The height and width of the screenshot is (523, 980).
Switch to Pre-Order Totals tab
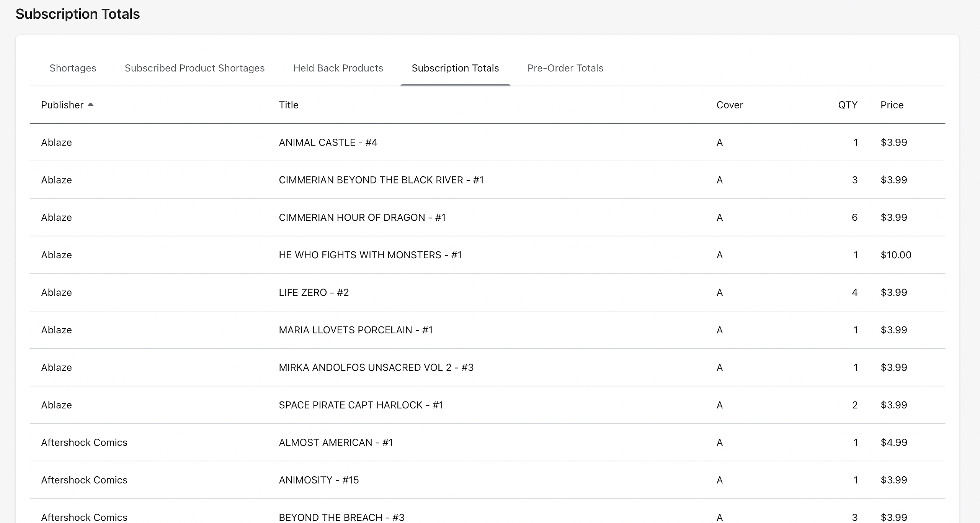point(565,68)
